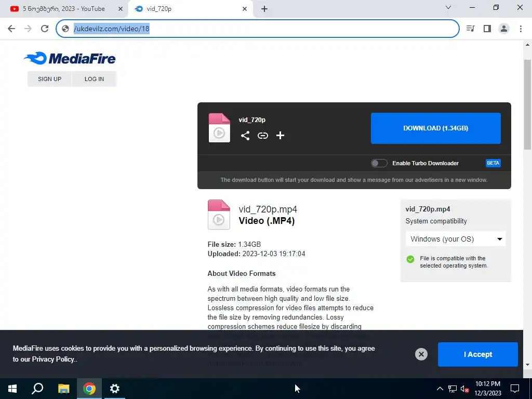Image resolution: width=532 pixels, height=399 pixels.
Task: Click the green compatibility checkmark icon
Action: 410,259
